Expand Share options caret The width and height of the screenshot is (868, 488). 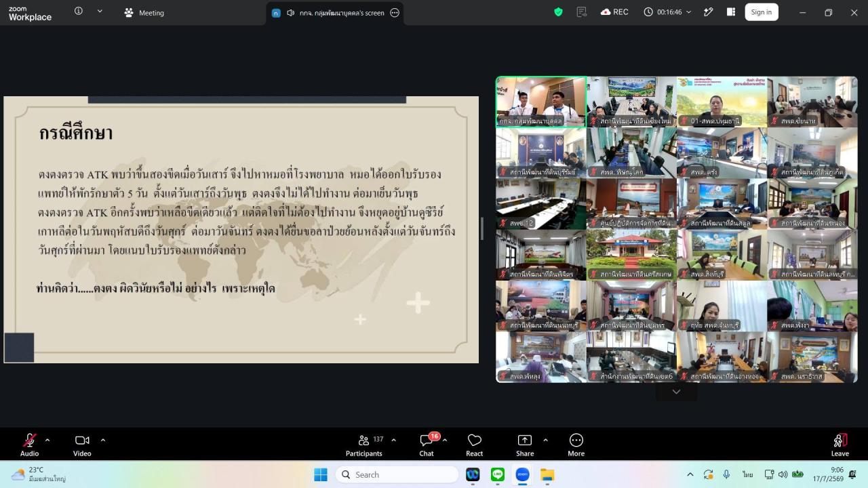pos(545,440)
